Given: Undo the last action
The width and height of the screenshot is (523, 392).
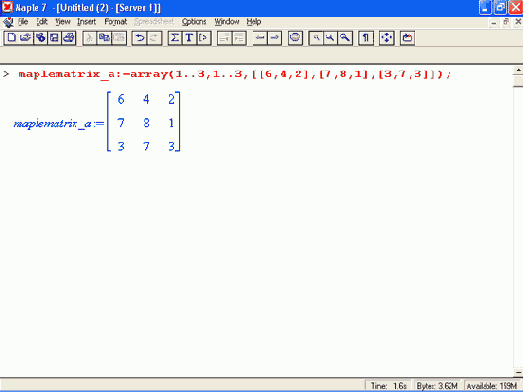Looking at the screenshot, I should tap(140, 38).
